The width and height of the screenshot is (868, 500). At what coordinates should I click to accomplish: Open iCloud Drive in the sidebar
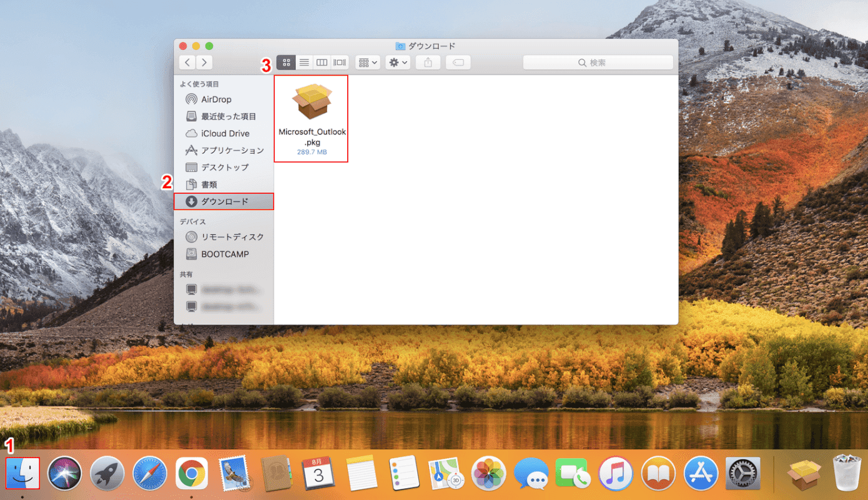[x=224, y=133]
